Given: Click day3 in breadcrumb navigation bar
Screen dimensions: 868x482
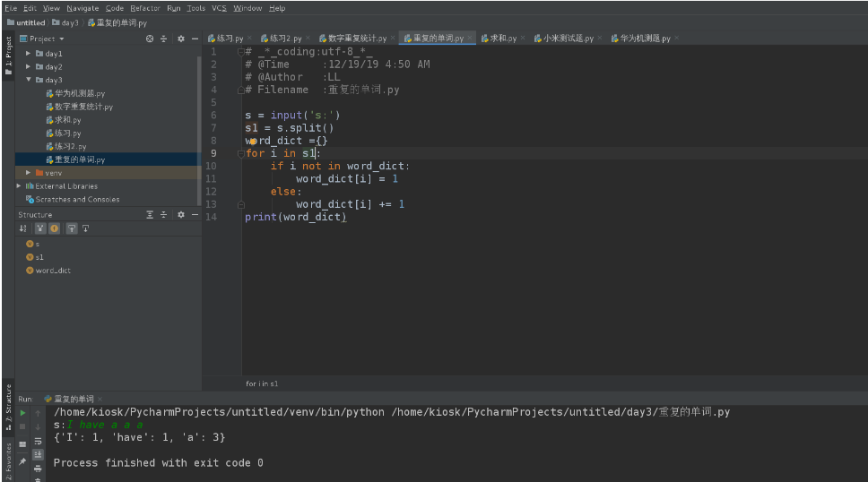Looking at the screenshot, I should (x=65, y=22).
